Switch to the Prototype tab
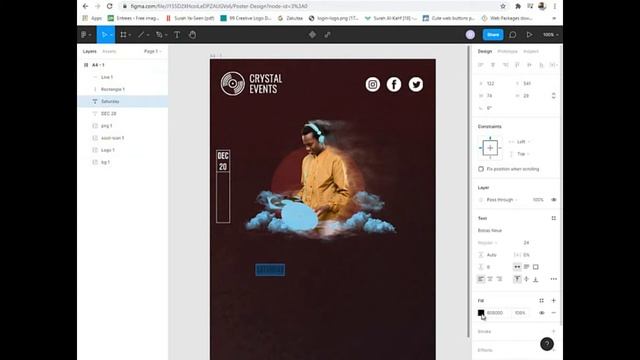The width and height of the screenshot is (640, 360). point(507,51)
